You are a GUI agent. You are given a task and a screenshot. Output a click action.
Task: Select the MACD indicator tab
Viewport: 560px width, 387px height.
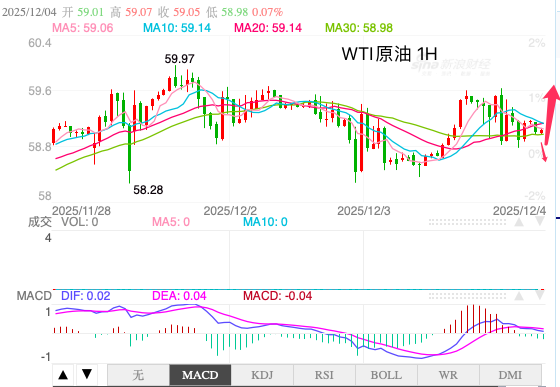pos(200,375)
